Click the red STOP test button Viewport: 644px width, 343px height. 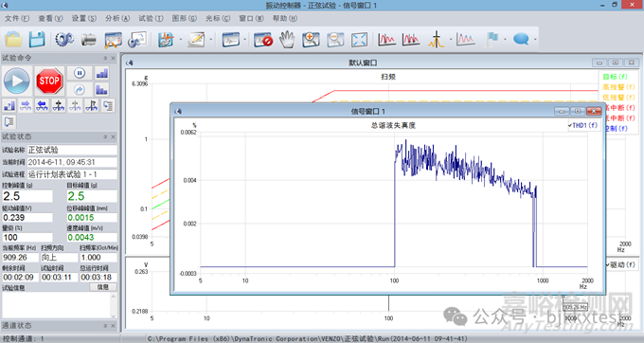coord(49,81)
